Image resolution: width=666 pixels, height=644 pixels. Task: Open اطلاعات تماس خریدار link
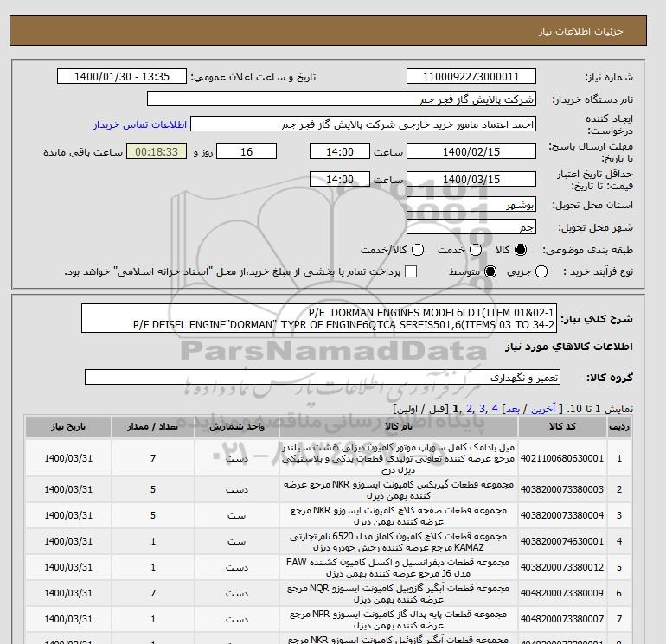(x=140, y=124)
